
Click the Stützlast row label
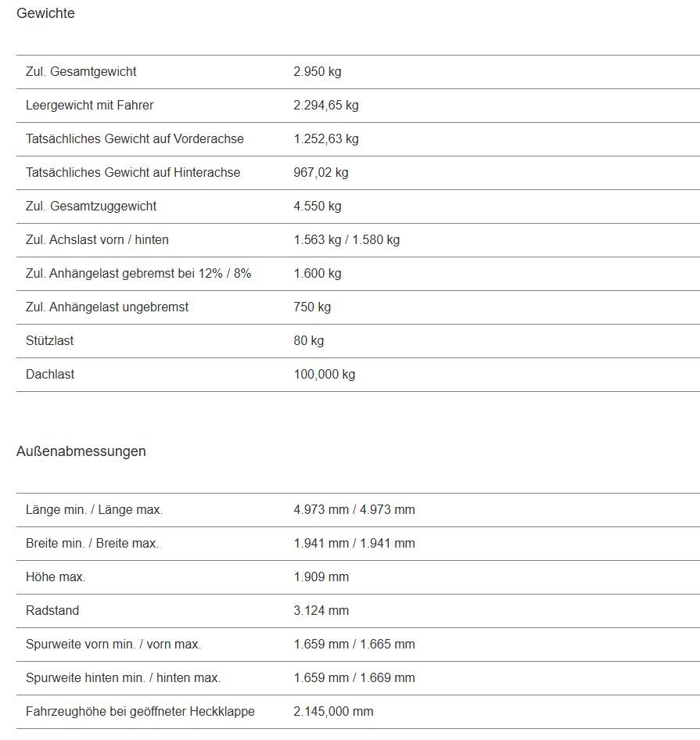(50, 341)
